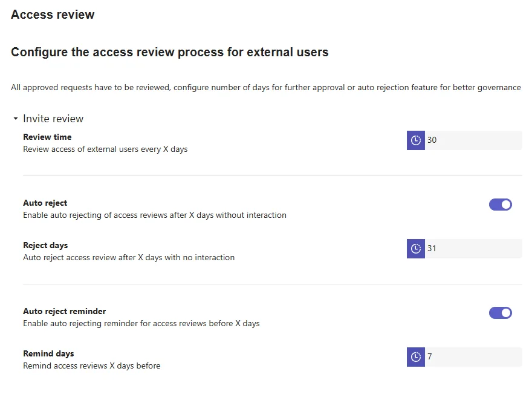Viewport: 532px width, 400px height.
Task: Select the Invite review section header text
Action: point(53,119)
